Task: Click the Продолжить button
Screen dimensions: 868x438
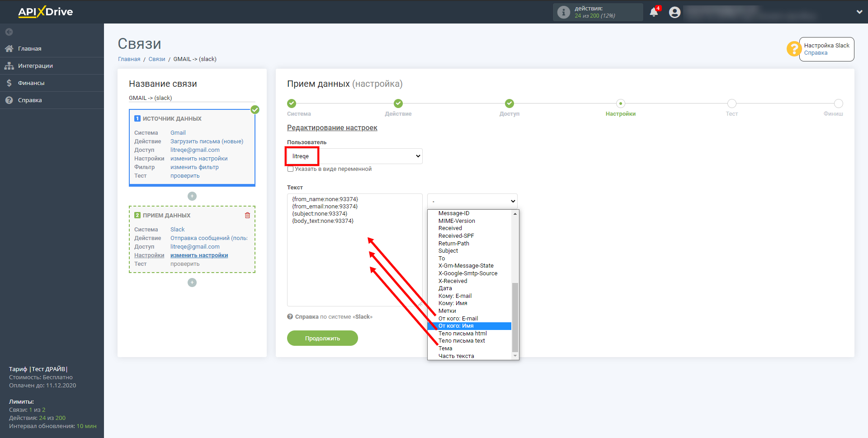Action: pyautogui.click(x=322, y=338)
